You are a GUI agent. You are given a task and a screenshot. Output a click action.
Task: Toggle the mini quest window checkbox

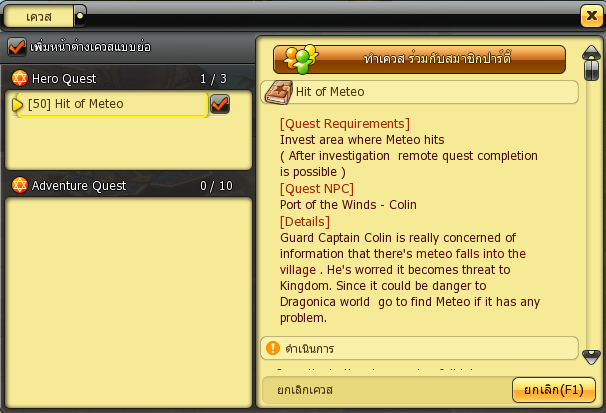(x=17, y=47)
